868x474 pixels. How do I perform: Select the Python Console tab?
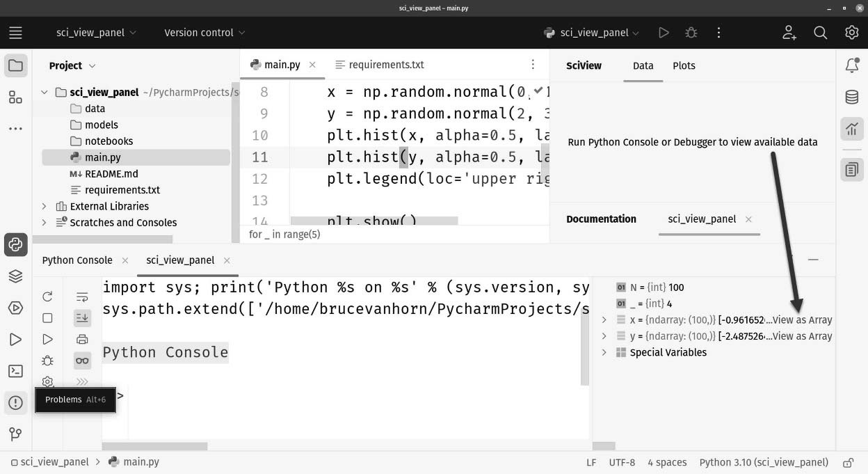click(77, 260)
